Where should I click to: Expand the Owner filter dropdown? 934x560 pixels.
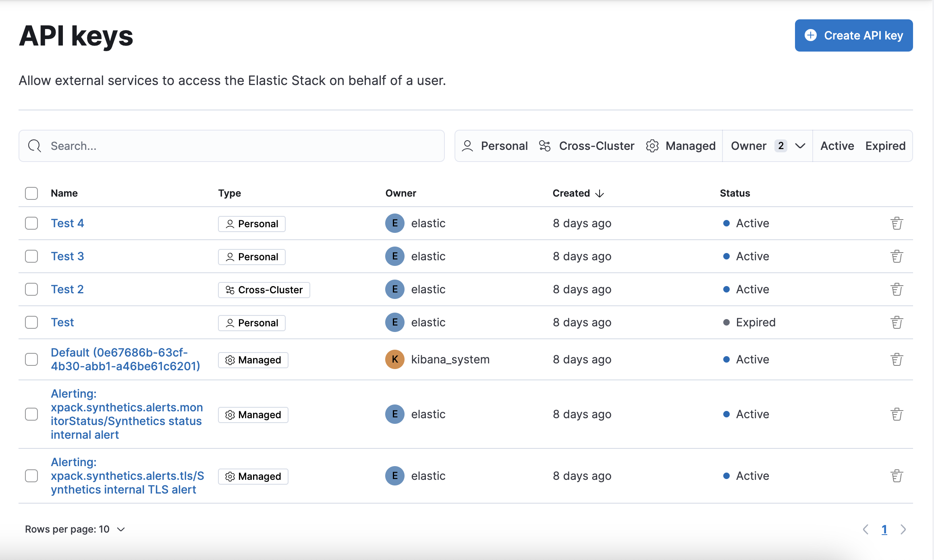coord(799,145)
